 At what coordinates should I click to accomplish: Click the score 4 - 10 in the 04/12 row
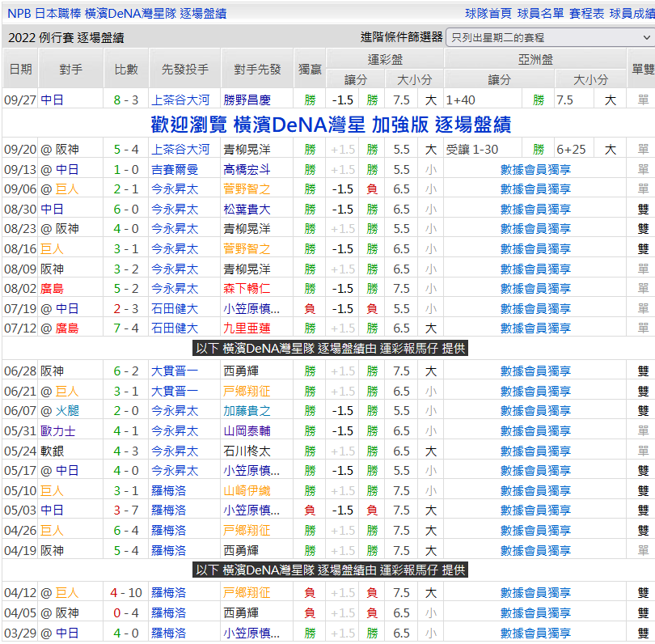coord(125,593)
